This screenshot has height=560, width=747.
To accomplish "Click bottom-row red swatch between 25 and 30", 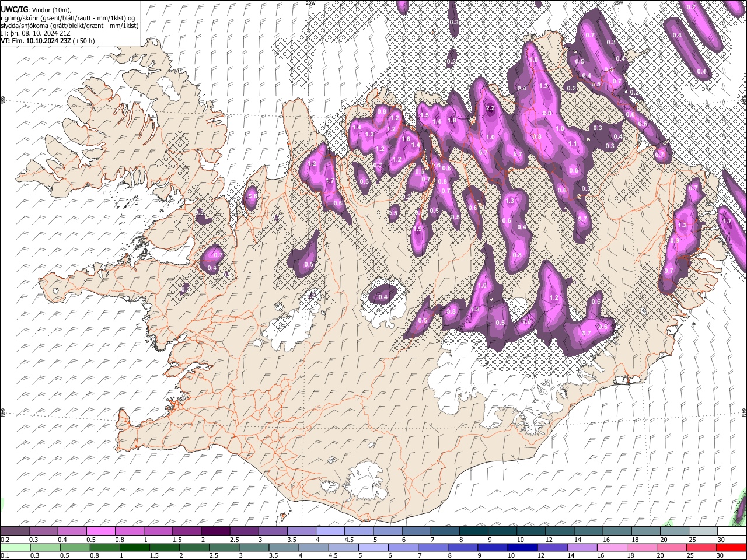I will coord(702,547).
